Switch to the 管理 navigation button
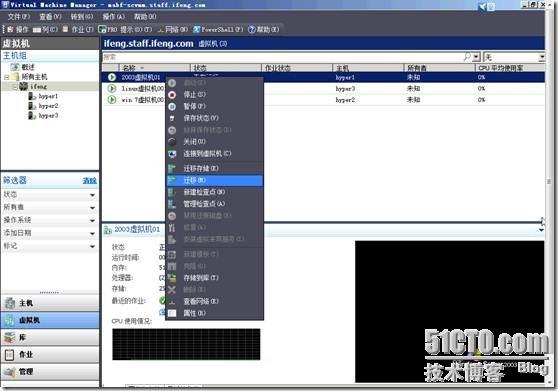Viewport: 558px width, 391px height. 50,371
